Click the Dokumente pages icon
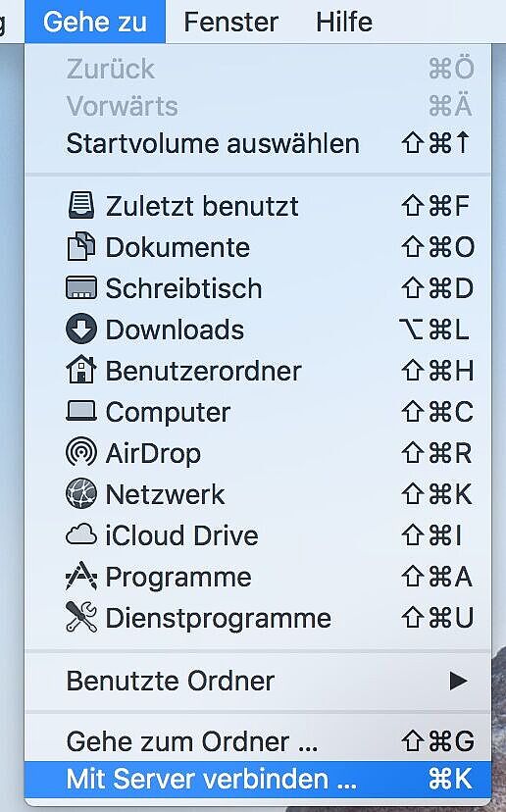The image size is (506, 812). [81, 246]
